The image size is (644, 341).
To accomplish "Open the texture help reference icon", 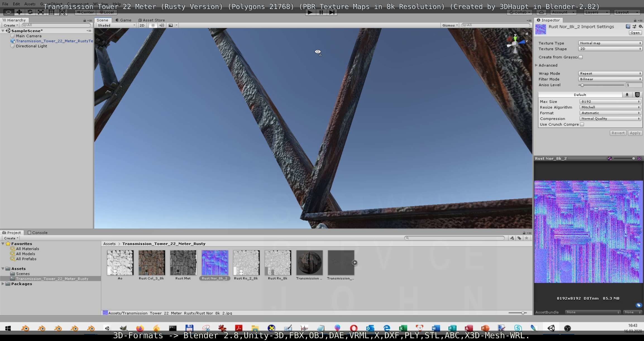I will (x=628, y=27).
